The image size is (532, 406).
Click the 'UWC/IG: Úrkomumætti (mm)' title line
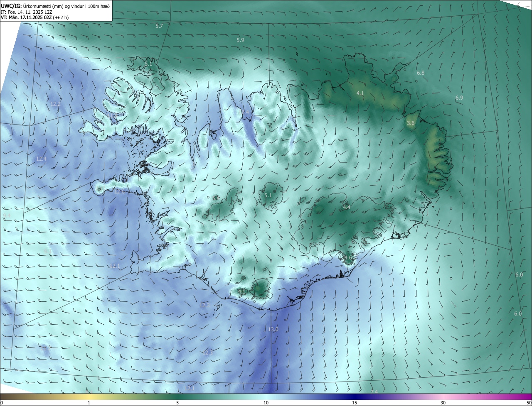[55, 6]
